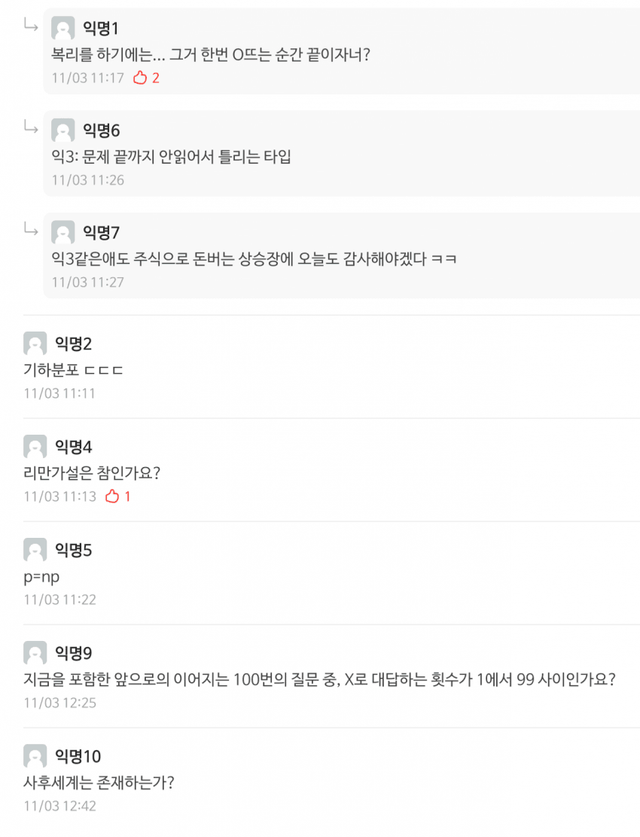Image resolution: width=640 pixels, height=837 pixels.
Task: Toggle the thumbs-up on 익명4's comment
Action: pos(112,496)
